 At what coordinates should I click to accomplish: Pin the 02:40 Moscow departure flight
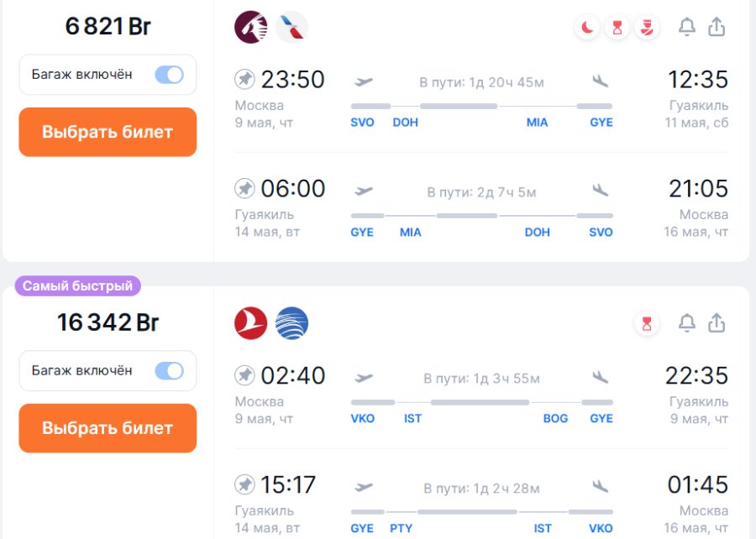pos(244,375)
